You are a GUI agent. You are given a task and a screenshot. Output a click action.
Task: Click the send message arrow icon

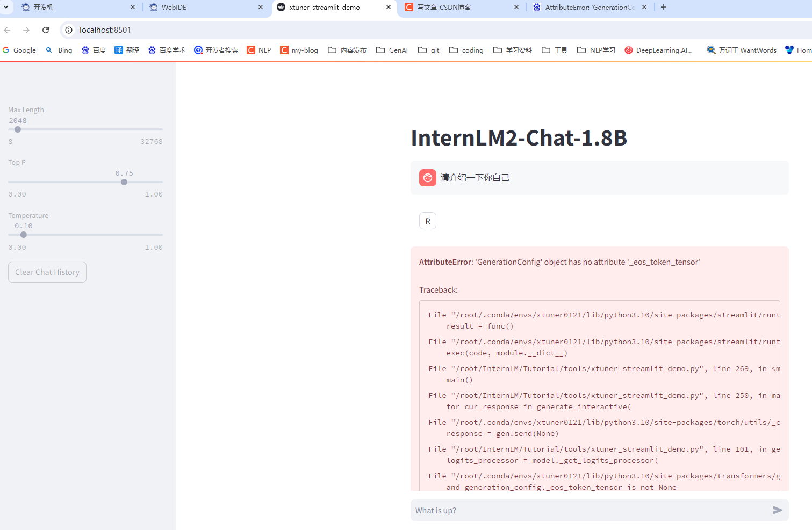(778, 510)
